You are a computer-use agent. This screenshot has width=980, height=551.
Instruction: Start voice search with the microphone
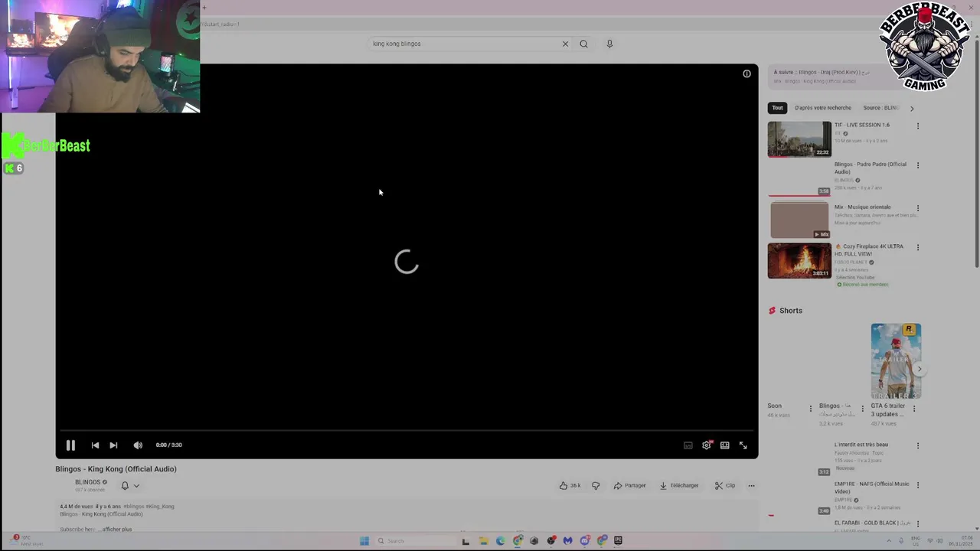click(609, 44)
